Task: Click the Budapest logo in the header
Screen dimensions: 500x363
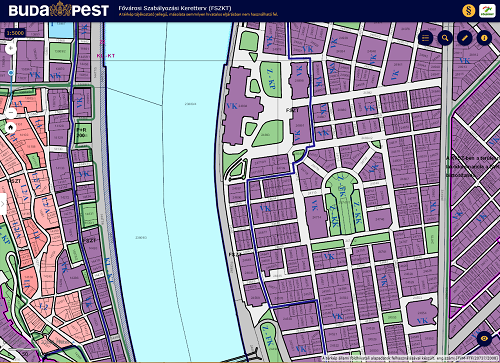Action: point(59,10)
